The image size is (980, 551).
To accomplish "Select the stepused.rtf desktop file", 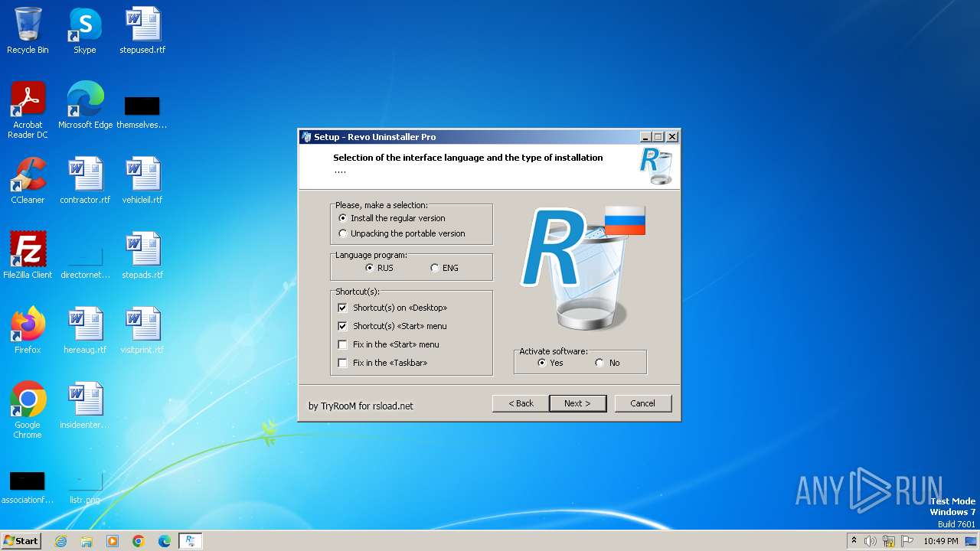I will (142, 31).
